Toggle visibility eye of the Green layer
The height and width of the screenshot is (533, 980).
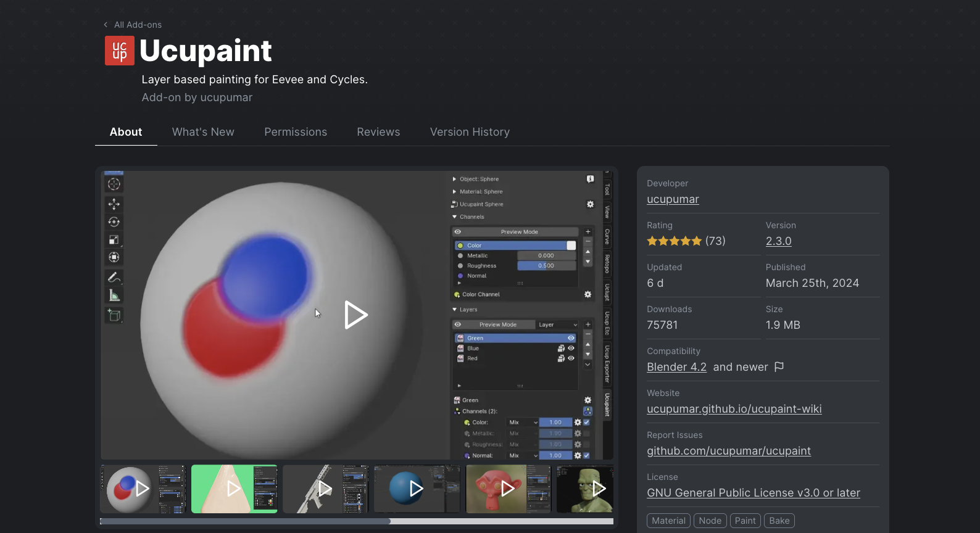[571, 338]
